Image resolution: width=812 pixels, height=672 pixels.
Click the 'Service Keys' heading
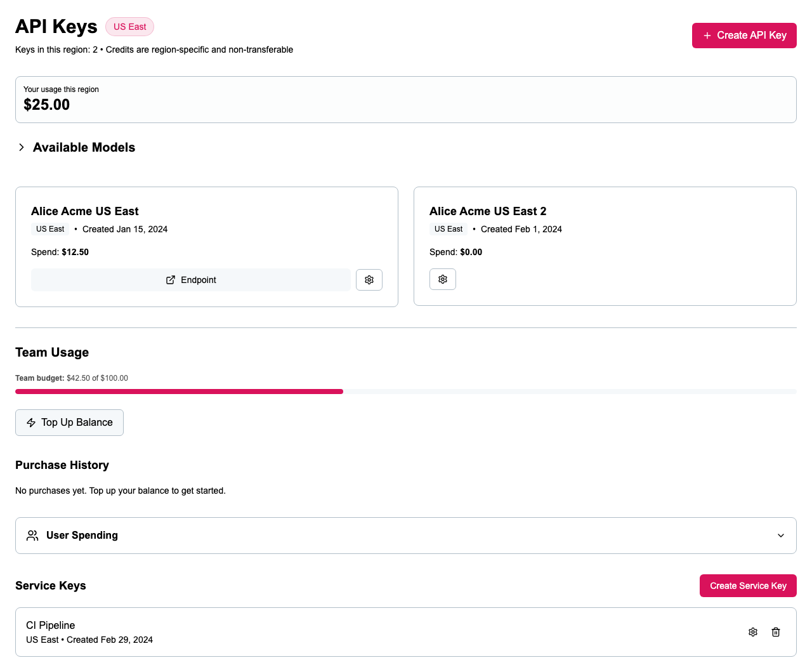pos(51,586)
